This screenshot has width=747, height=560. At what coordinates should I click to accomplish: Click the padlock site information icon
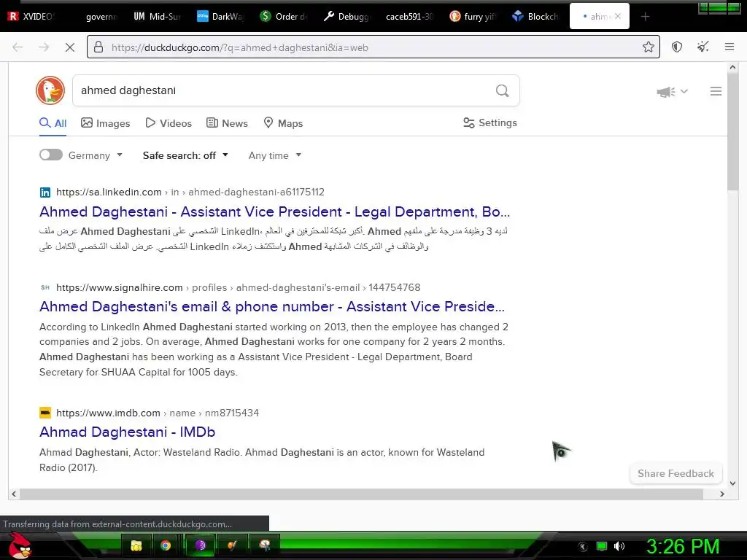[98, 47]
